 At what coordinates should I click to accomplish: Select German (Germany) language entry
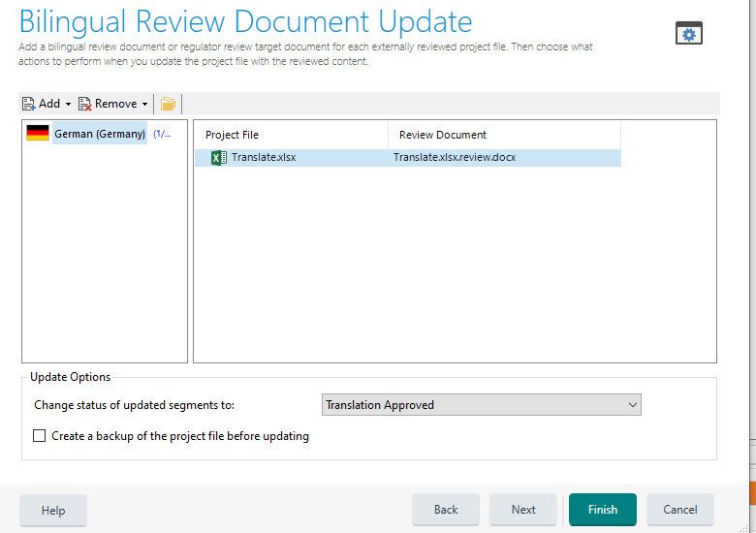point(99,134)
